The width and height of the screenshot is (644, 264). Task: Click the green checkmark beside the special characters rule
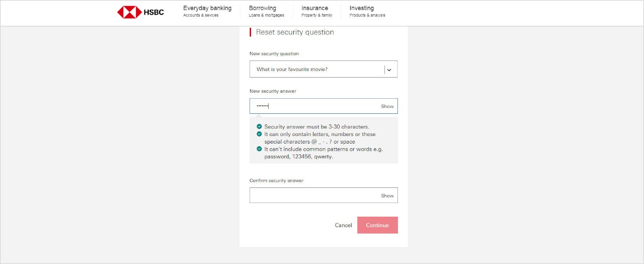click(x=259, y=134)
